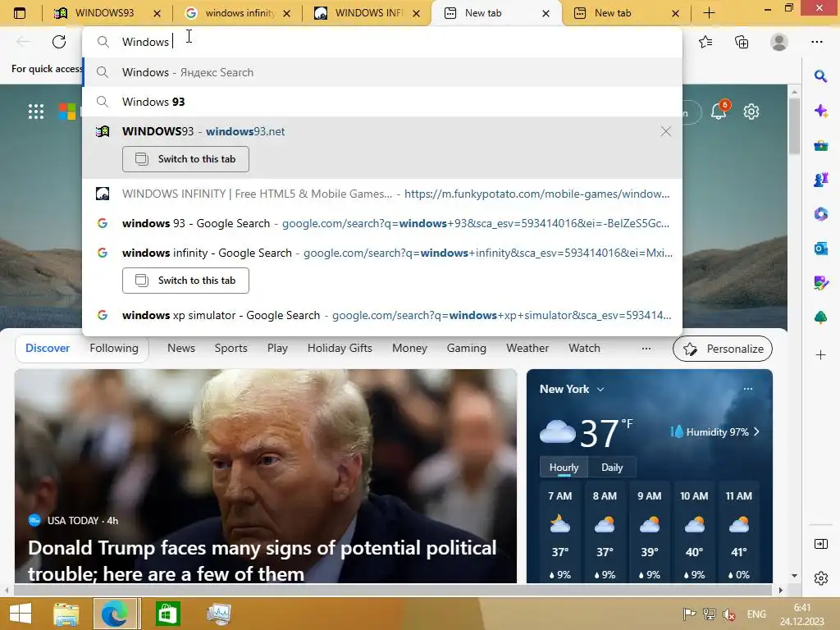Open the Following feed tab
The height and width of the screenshot is (630, 840).
114,348
